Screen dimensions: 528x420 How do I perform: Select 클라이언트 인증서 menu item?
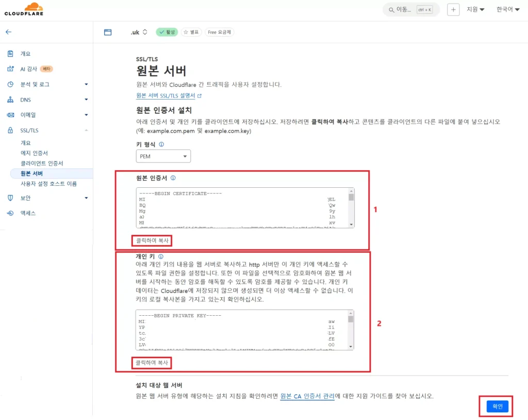42,163
